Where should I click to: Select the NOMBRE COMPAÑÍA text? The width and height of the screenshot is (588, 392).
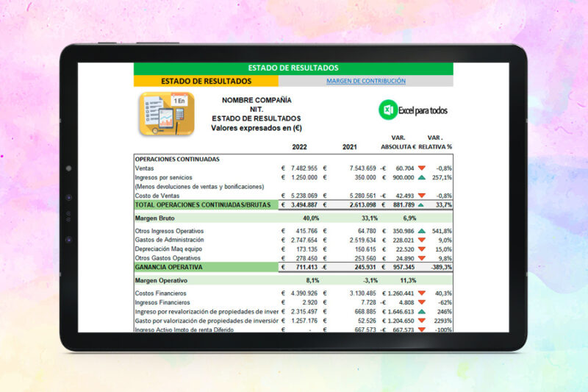click(257, 100)
